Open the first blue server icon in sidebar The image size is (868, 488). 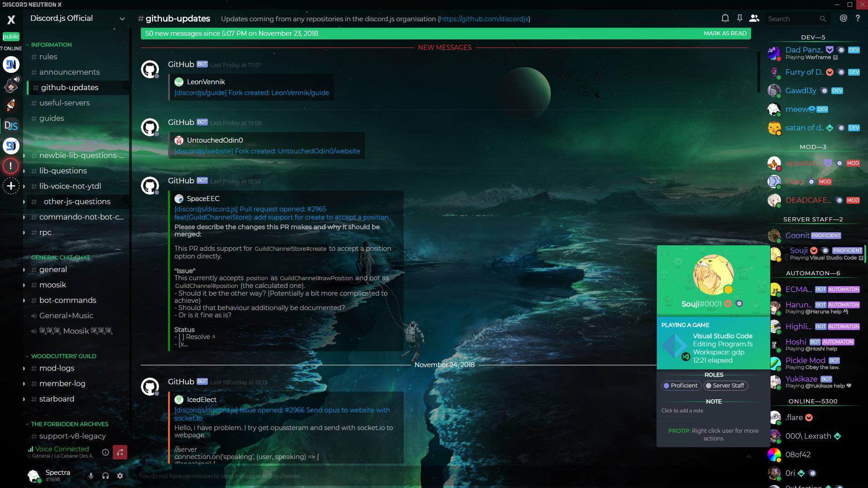point(11,64)
